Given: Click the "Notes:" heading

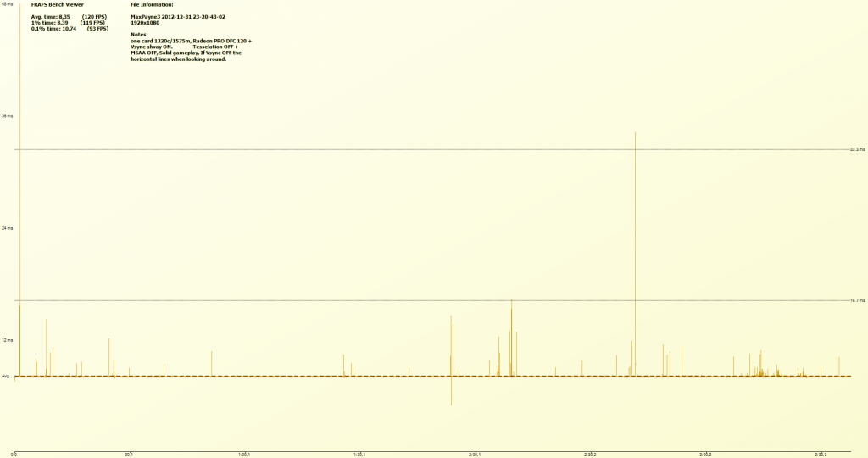Looking at the screenshot, I should click(139, 35).
